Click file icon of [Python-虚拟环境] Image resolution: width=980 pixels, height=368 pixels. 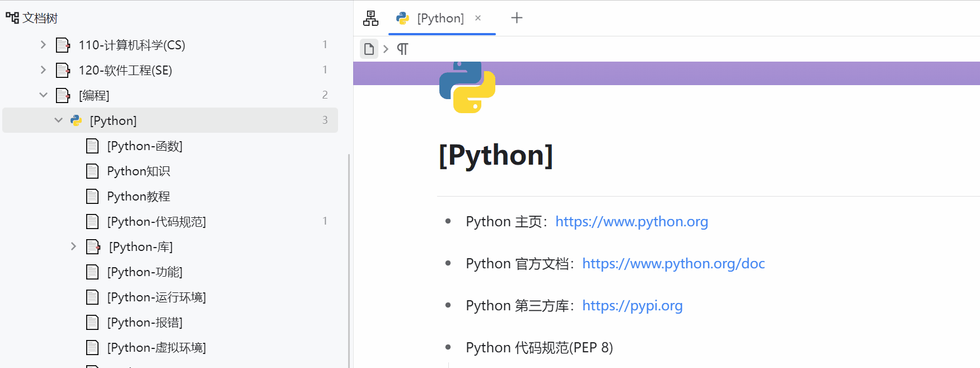(92, 348)
